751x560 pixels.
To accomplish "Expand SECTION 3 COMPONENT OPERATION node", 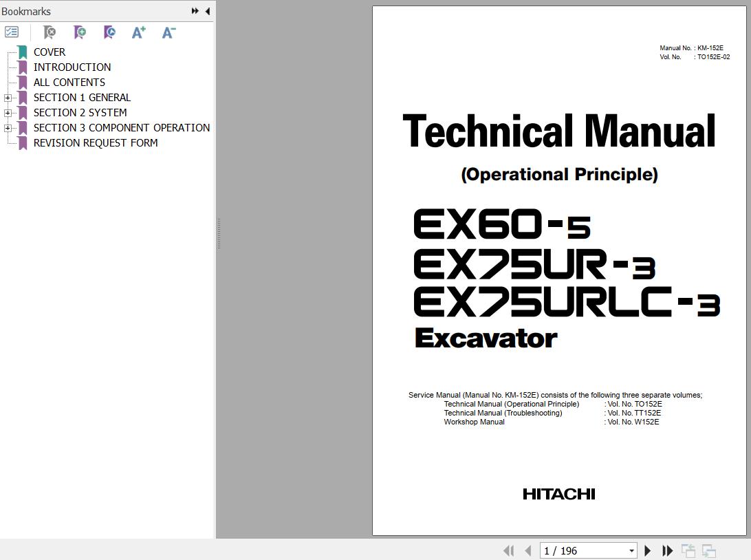I will (8, 128).
